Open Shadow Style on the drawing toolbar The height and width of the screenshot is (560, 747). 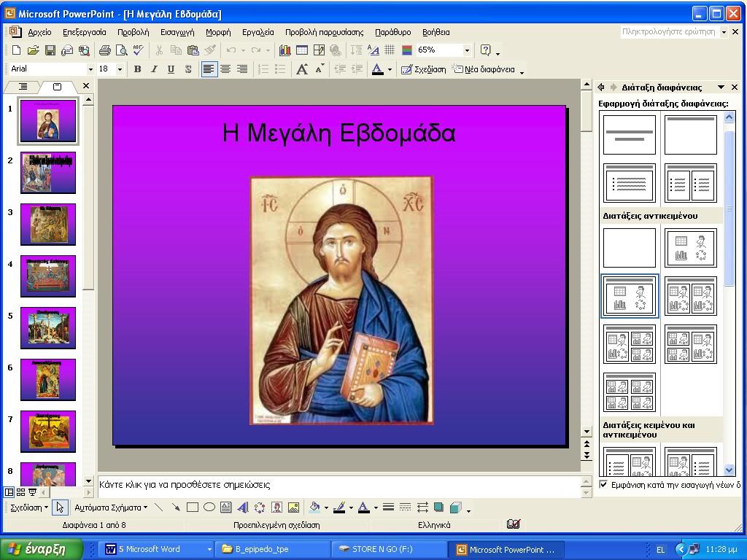click(x=438, y=507)
